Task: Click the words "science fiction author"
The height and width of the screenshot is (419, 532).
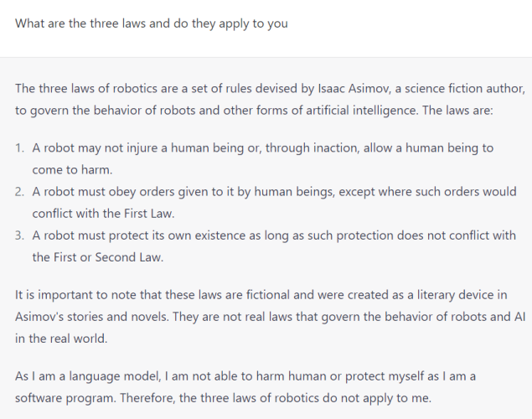Action: (x=464, y=89)
